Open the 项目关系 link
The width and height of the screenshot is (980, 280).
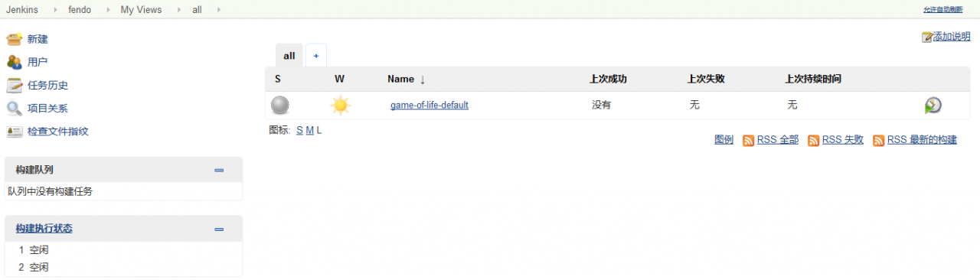pyautogui.click(x=47, y=108)
